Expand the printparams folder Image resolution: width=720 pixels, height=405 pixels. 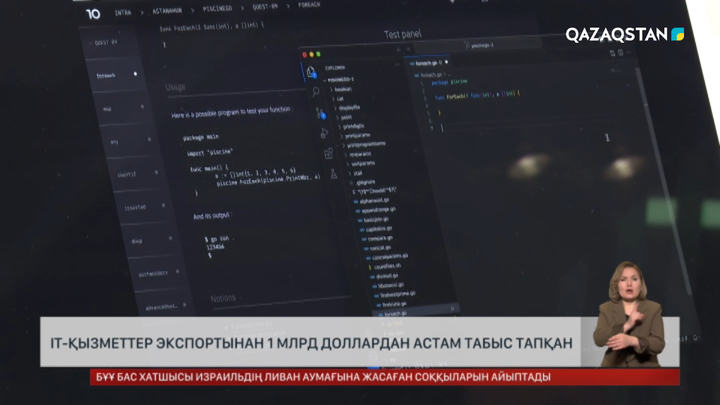coord(356,136)
